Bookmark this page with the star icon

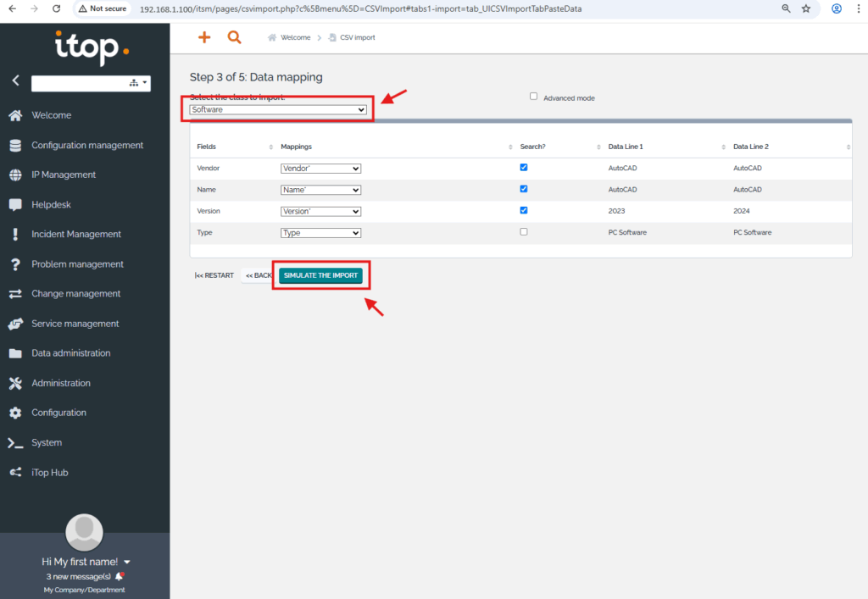tap(806, 8)
